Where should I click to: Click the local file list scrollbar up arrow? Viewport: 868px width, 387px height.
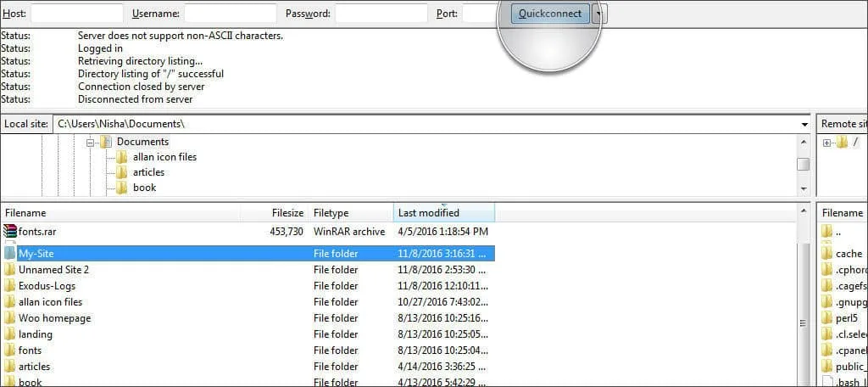pos(804,211)
